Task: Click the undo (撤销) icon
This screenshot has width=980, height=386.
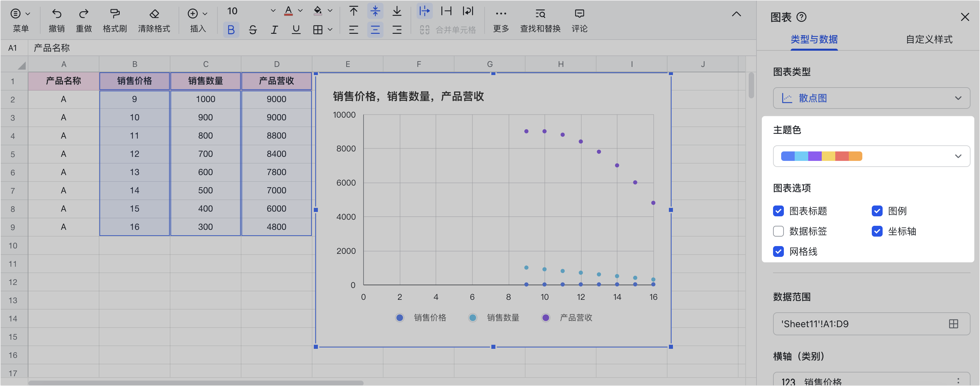Action: [57, 14]
